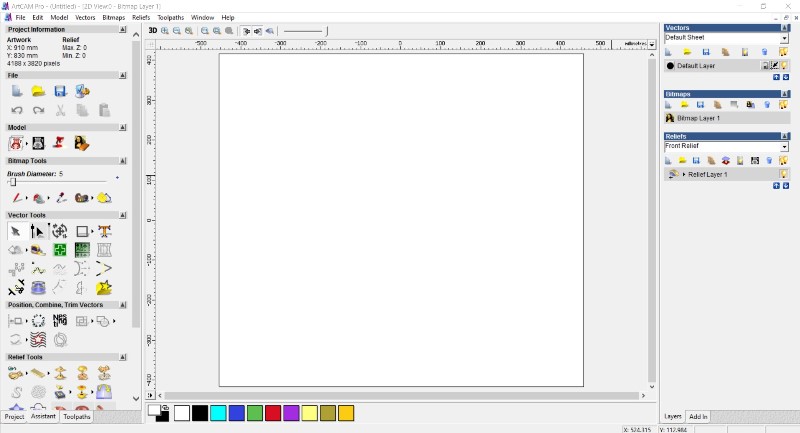Choose the Create Vector Text tool

pos(104,232)
